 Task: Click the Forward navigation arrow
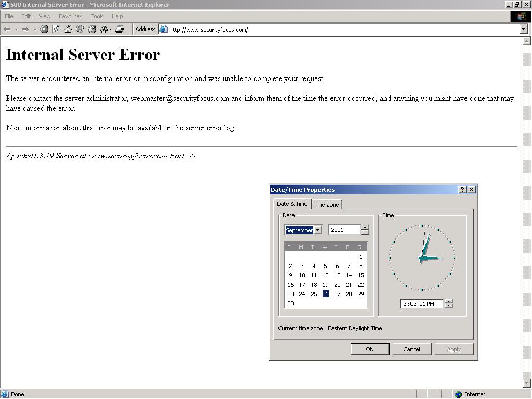tap(25, 29)
